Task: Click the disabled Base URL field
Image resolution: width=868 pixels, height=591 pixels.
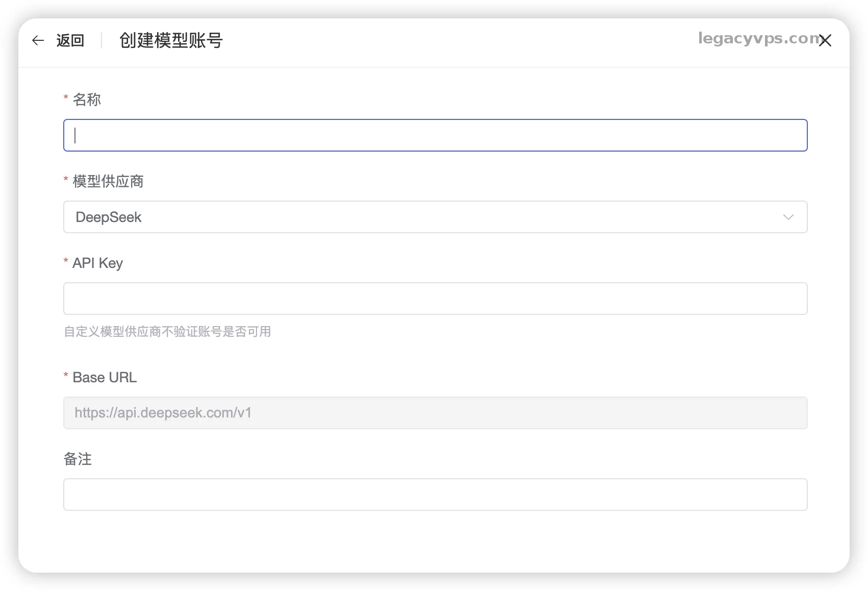Action: pos(435,413)
